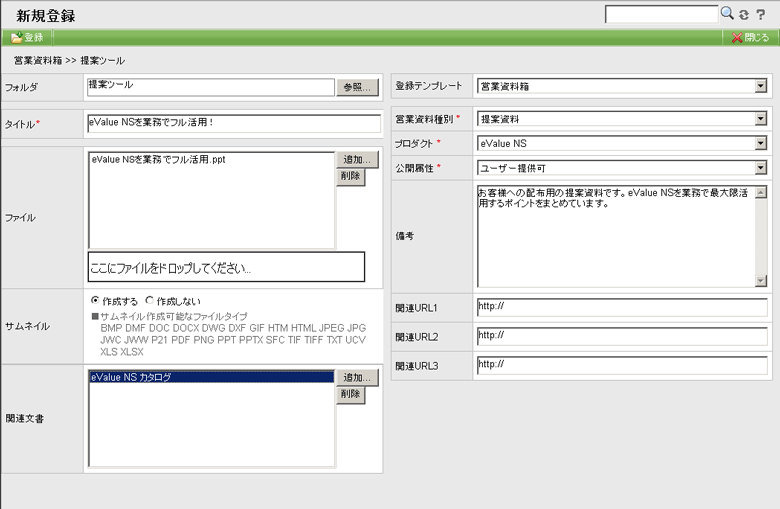Select the 作成しない thumbnail radio button

click(149, 301)
